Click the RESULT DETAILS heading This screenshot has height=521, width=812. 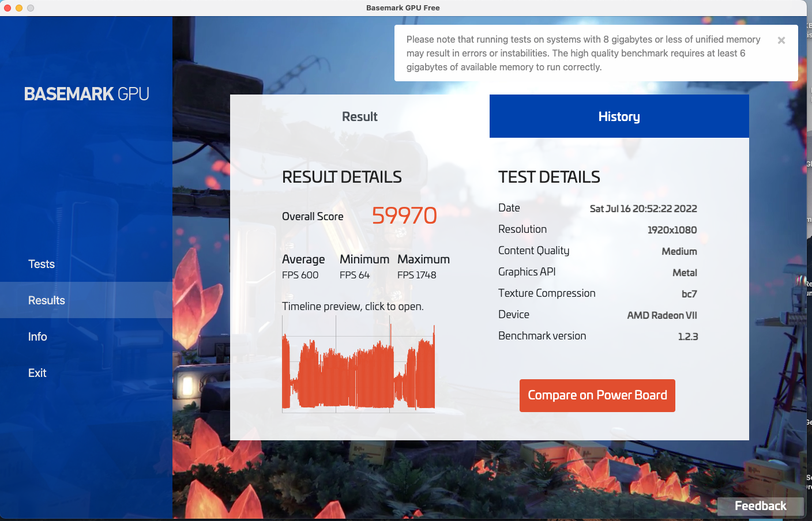tap(342, 177)
